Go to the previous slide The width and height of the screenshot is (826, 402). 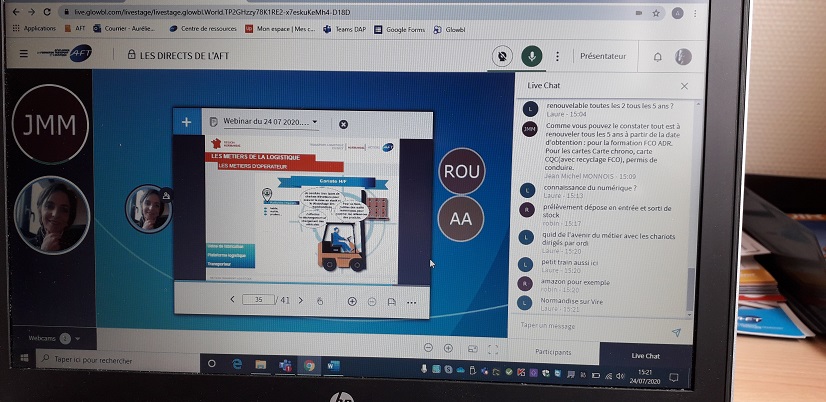[x=232, y=299]
